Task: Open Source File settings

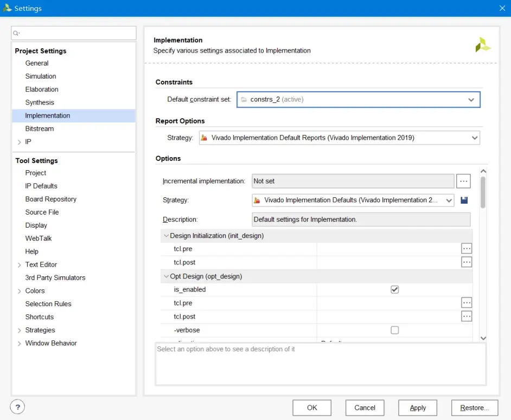Action: tap(42, 212)
